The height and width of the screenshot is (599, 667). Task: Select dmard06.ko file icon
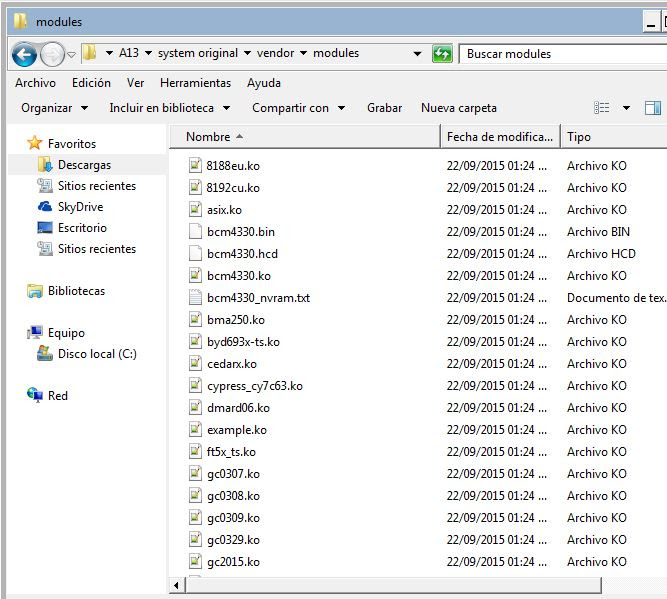[x=195, y=408]
